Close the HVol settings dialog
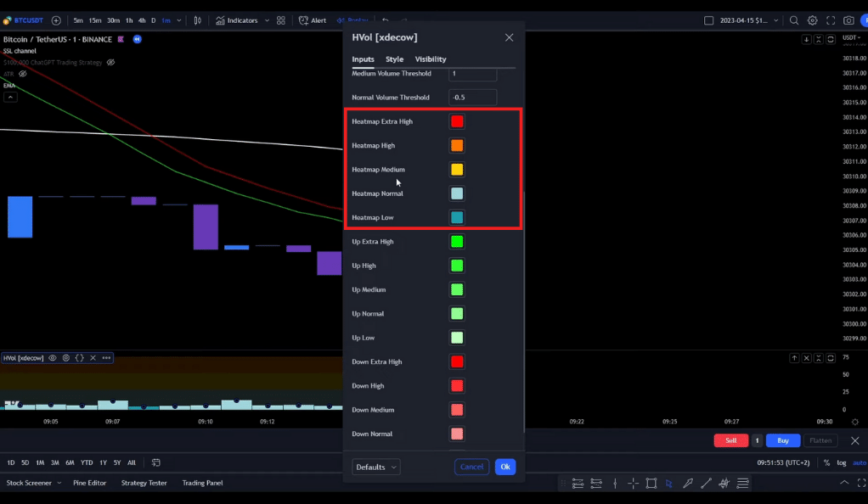Viewport: 868px width, 504px height. point(509,37)
